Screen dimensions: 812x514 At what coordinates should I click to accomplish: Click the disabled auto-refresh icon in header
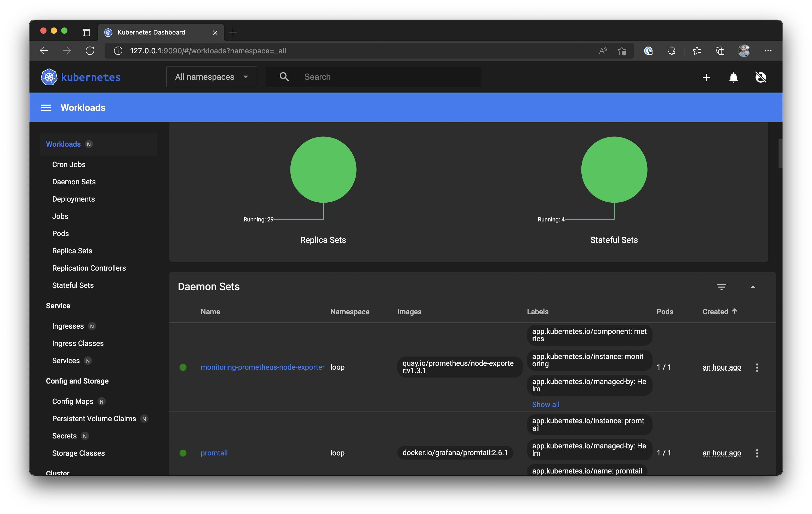pos(761,77)
